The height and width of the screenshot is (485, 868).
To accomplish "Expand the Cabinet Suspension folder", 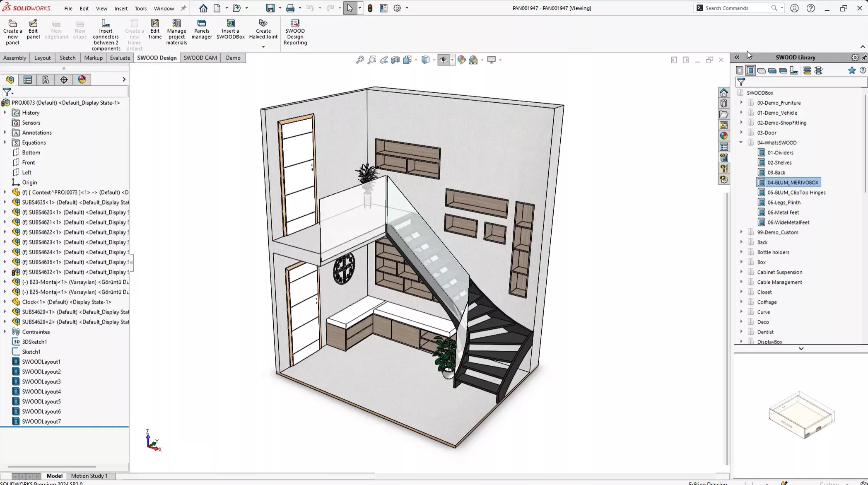I will coord(741,272).
